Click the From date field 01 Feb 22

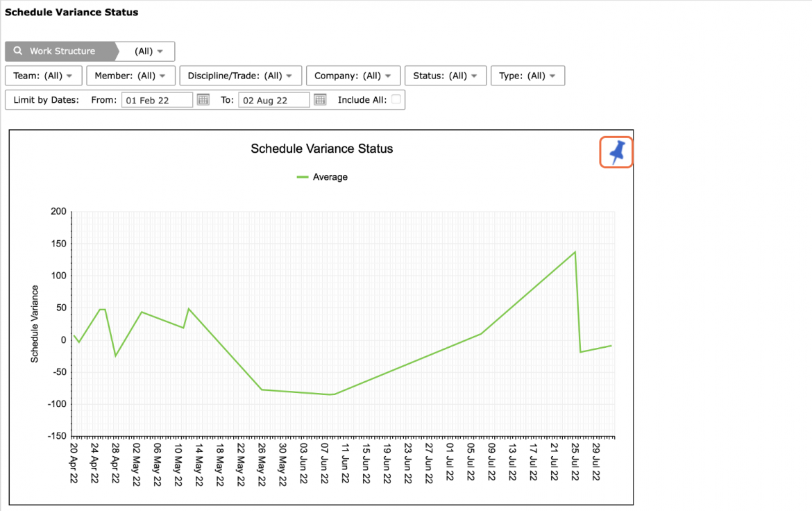(x=157, y=100)
